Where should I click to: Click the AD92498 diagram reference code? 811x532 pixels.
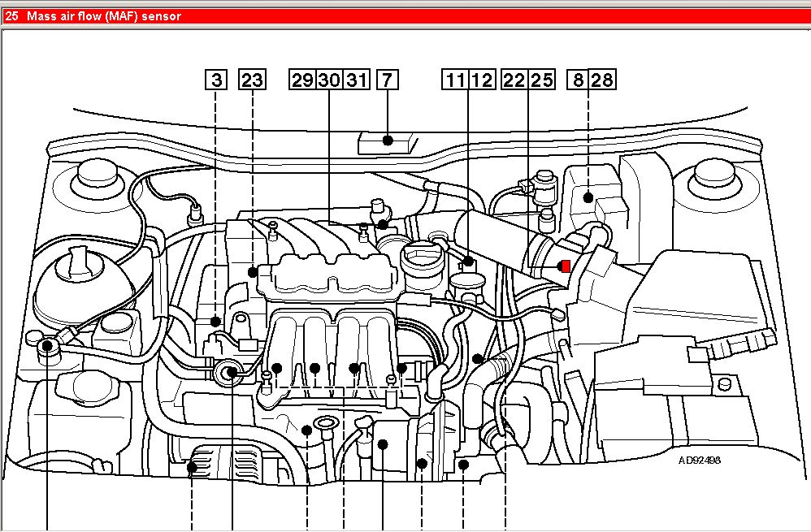point(700,460)
